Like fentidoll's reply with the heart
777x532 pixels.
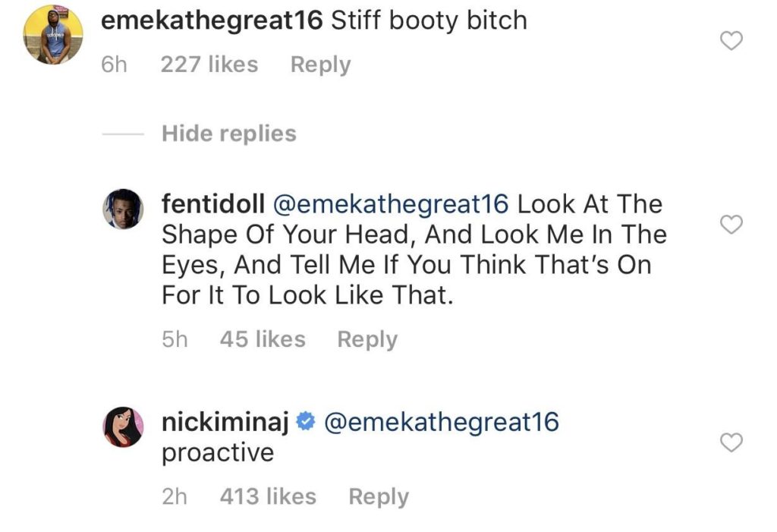[x=730, y=225]
